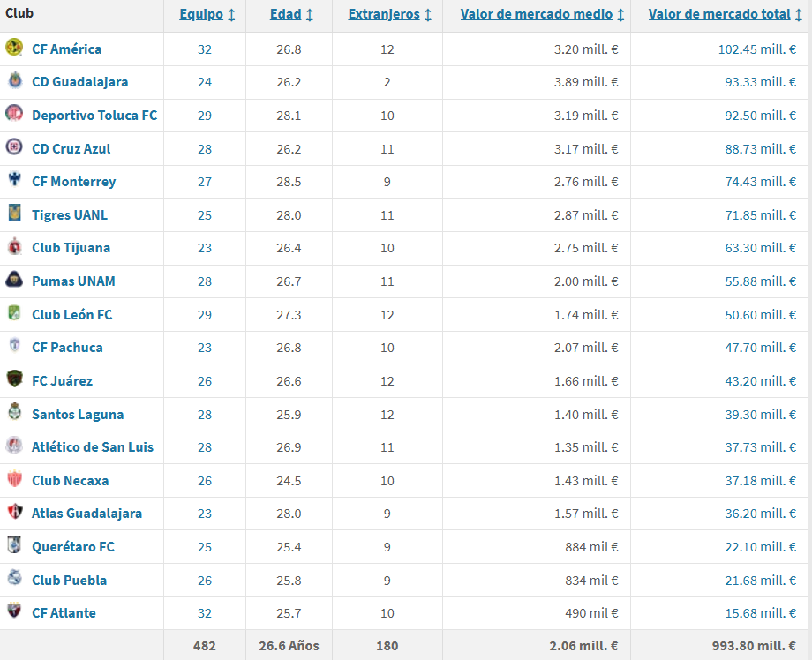The height and width of the screenshot is (660, 812).
Task: Click the CD Cruz Azul crest
Action: pyautogui.click(x=14, y=146)
